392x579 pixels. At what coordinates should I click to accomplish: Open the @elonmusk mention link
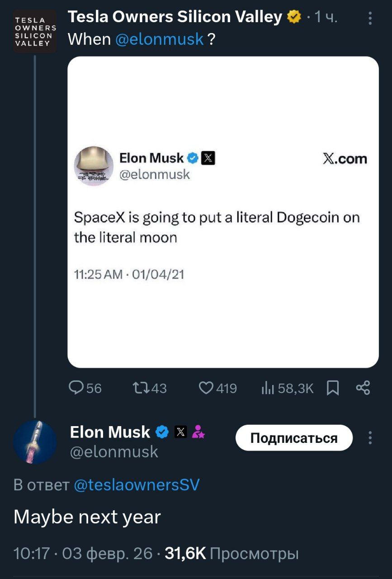point(160,40)
